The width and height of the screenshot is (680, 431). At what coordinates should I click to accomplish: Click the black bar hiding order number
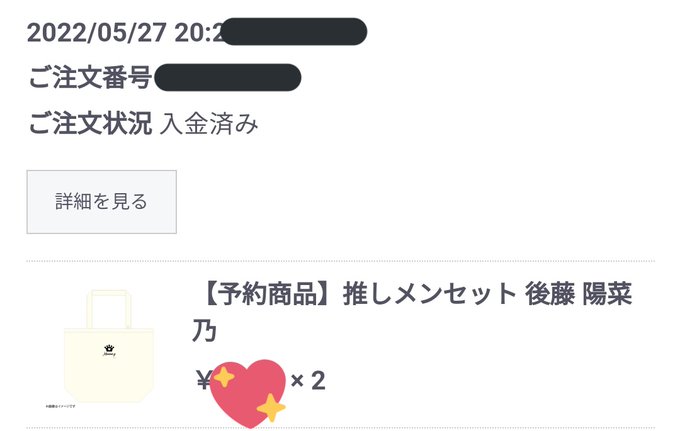tap(228, 77)
